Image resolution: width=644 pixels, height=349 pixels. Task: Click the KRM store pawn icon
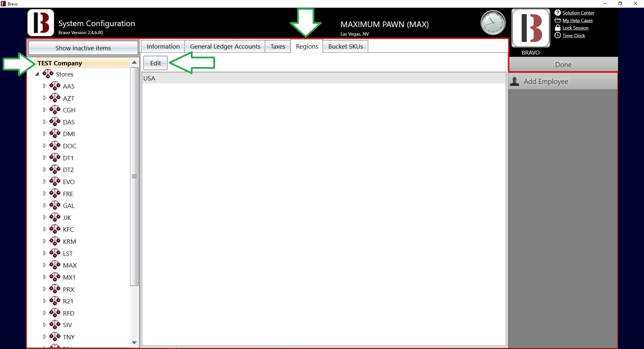pos(55,241)
